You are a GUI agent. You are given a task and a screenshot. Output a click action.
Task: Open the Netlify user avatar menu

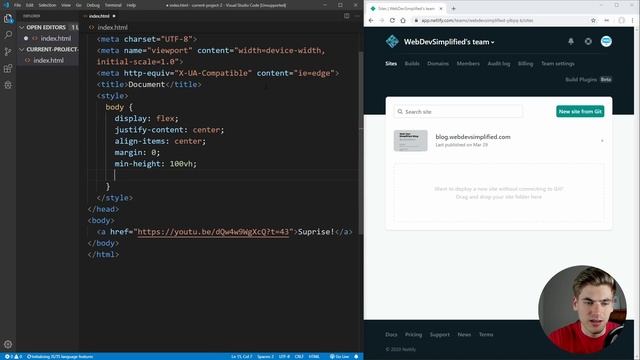606,41
